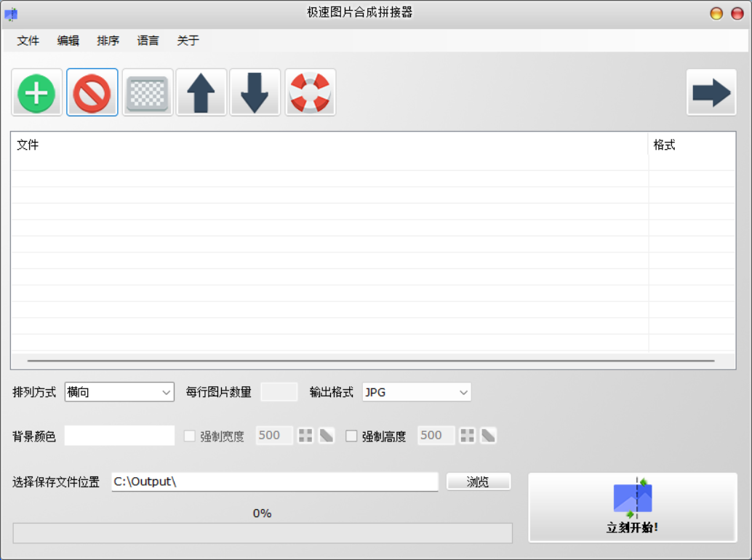Click the grid icon beside 强制高度 value
Viewport: 752px width, 560px height.
[x=467, y=436]
